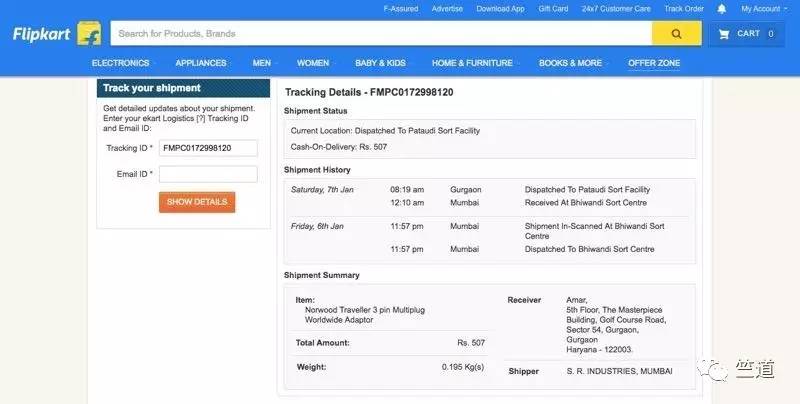Open the Track Order link

point(684,9)
